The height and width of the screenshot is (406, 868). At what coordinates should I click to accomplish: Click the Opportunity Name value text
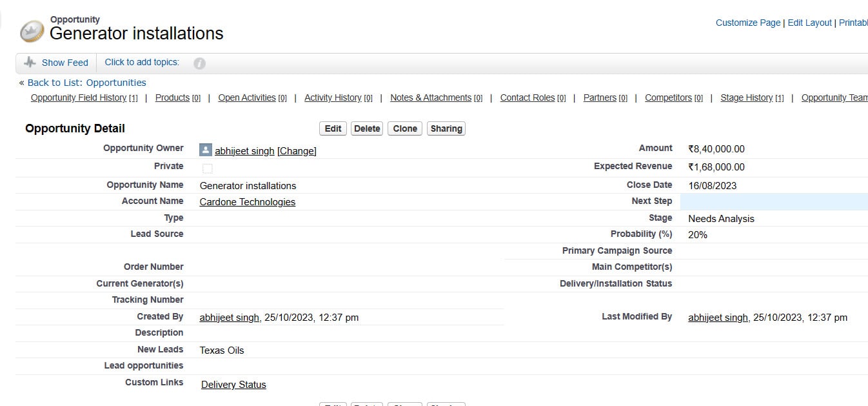point(248,186)
